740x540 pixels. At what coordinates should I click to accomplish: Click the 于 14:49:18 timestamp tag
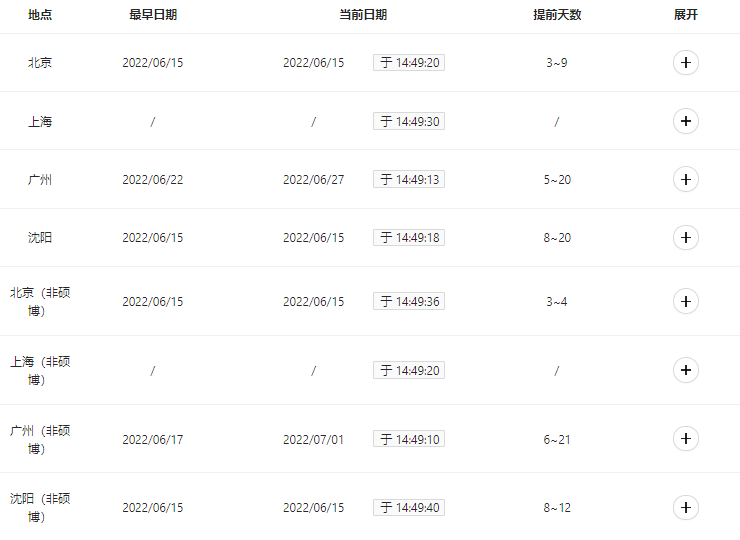(408, 238)
